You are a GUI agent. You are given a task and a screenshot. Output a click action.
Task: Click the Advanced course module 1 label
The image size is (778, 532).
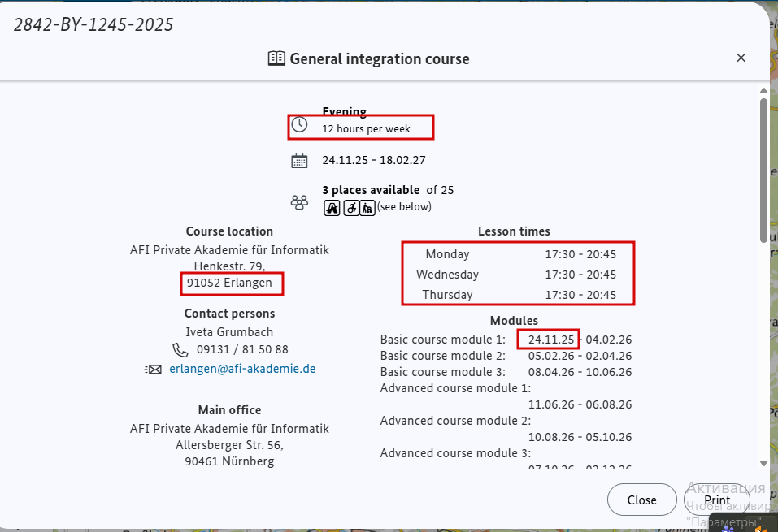click(455, 388)
